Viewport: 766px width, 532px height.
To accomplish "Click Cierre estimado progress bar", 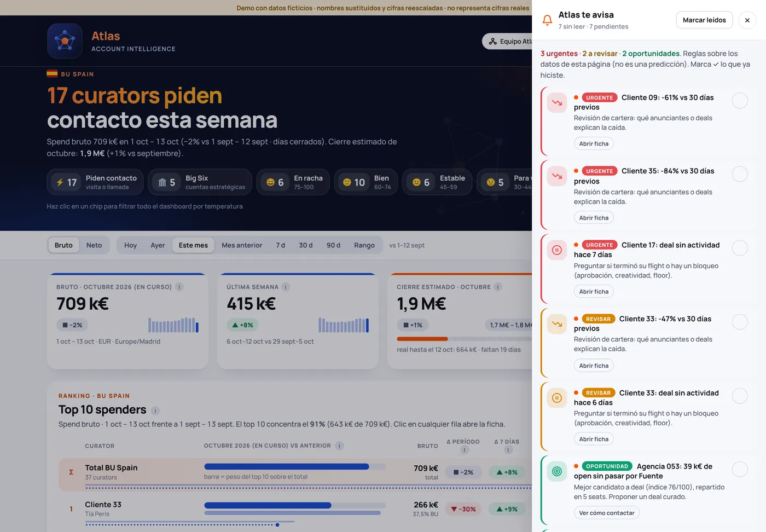I will pos(465,339).
